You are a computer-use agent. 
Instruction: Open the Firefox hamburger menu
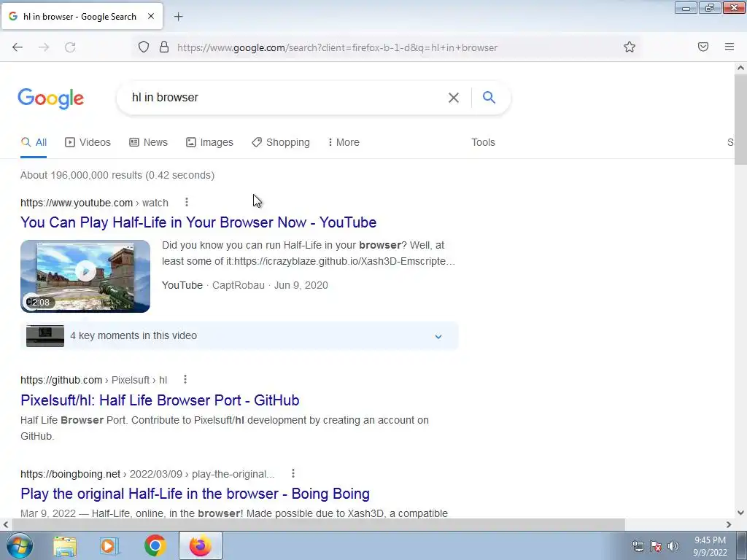729,47
